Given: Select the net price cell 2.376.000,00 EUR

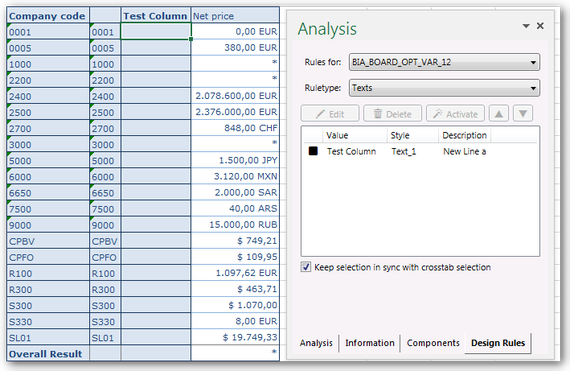Looking at the screenshot, I should [x=235, y=112].
